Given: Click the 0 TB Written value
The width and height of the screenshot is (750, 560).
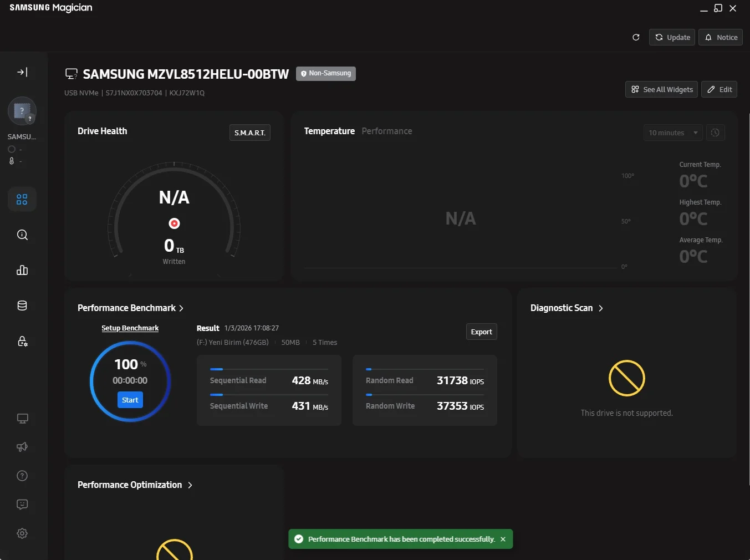Looking at the screenshot, I should coord(174,246).
